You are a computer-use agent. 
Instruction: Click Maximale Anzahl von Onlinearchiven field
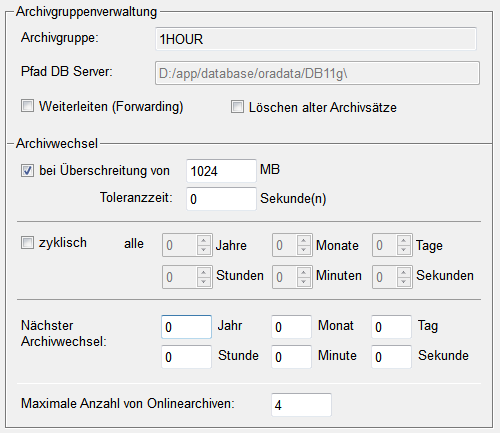point(301,405)
